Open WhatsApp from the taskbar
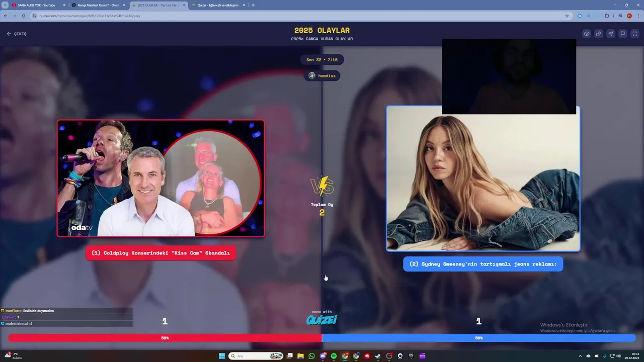644x362 pixels. 312,356
